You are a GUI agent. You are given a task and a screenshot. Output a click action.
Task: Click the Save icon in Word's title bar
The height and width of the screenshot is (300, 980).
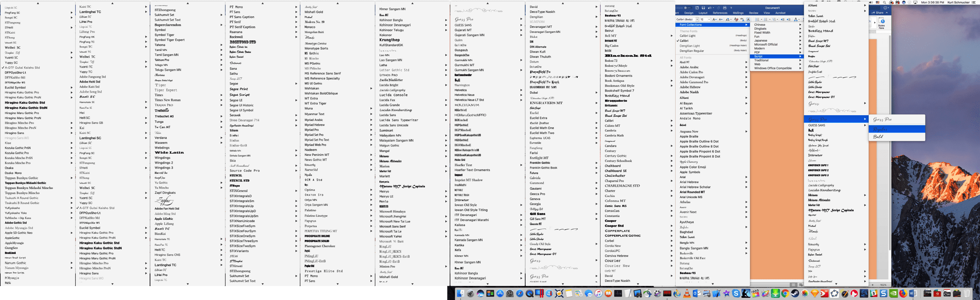(703, 8)
